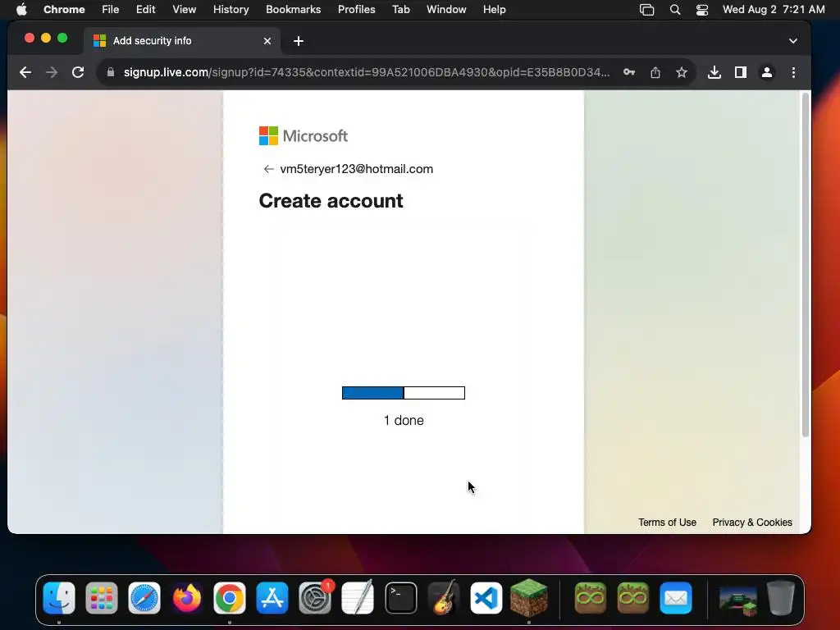Open the Chrome profile icon
840x630 pixels.
click(767, 72)
